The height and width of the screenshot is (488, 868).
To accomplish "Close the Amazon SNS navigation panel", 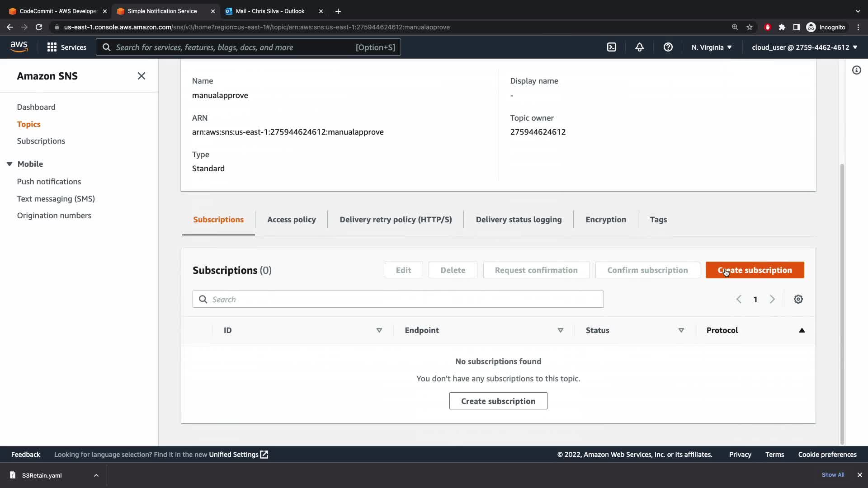I will click(x=141, y=76).
